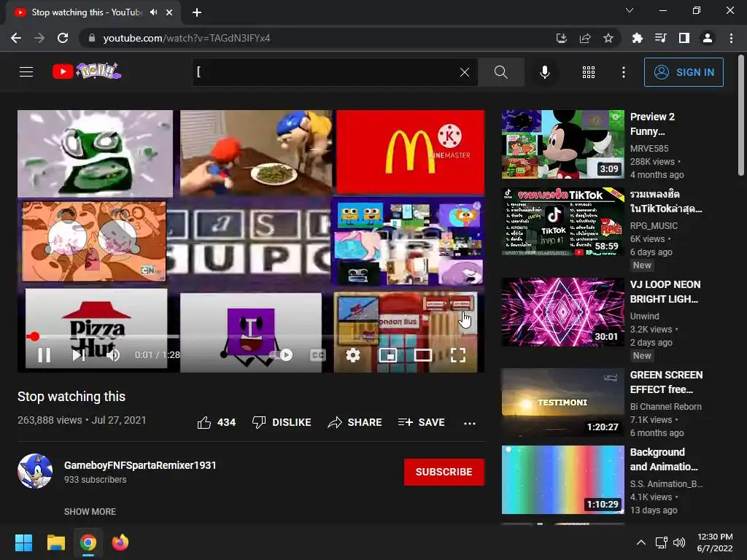Screen dimensions: 747x560
Task: Open the Bi Channel Reborn channel name
Action: (x=665, y=407)
